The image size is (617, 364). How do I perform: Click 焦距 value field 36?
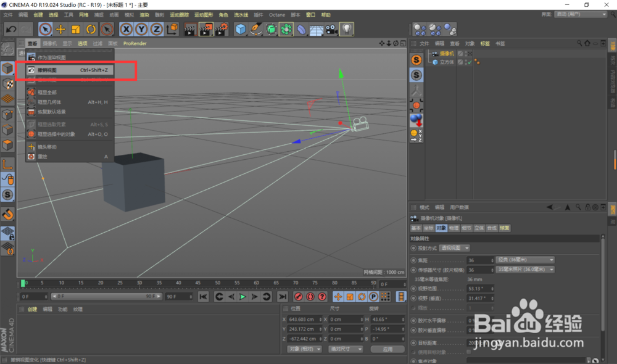click(480, 260)
